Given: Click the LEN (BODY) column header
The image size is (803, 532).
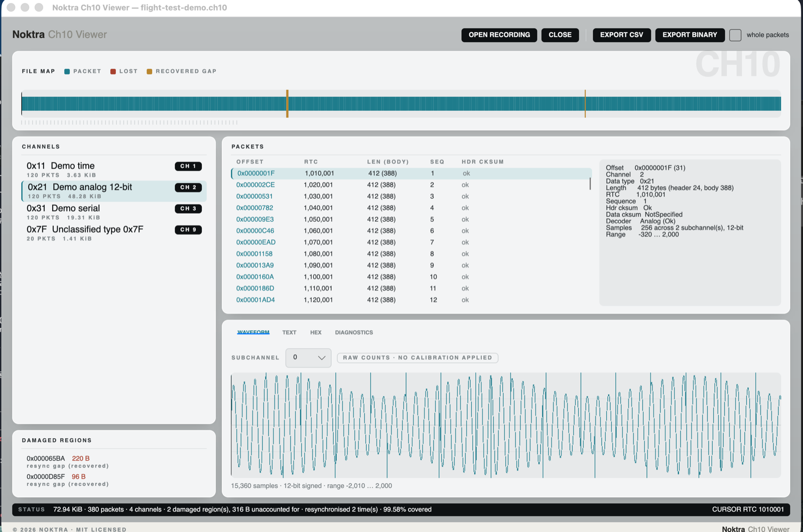Looking at the screenshot, I should pos(388,162).
